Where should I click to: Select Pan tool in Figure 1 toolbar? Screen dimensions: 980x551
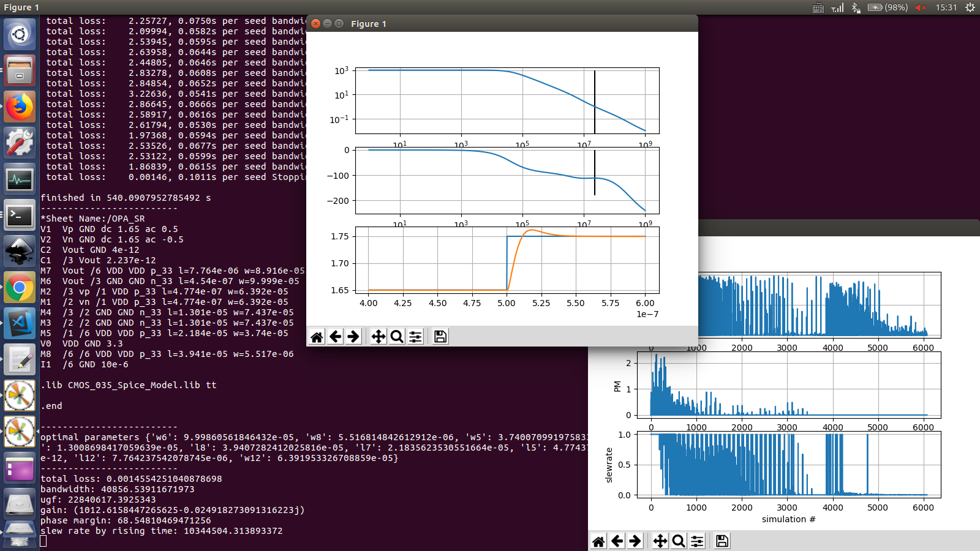tap(379, 337)
